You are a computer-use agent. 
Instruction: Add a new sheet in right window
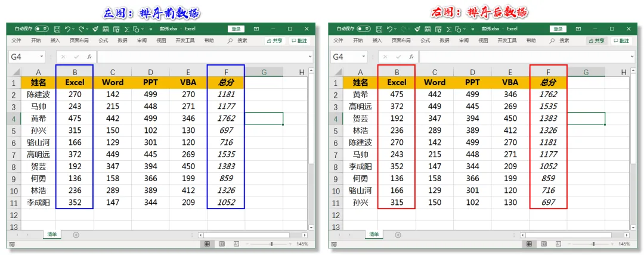398,235
